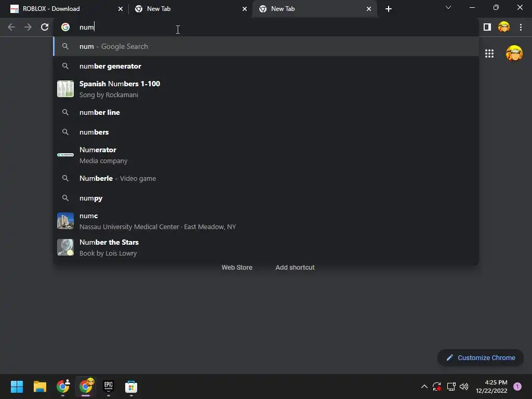This screenshot has width=532, height=399.
Task: Open the Chrome three-dot menu
Action: [x=521, y=27]
